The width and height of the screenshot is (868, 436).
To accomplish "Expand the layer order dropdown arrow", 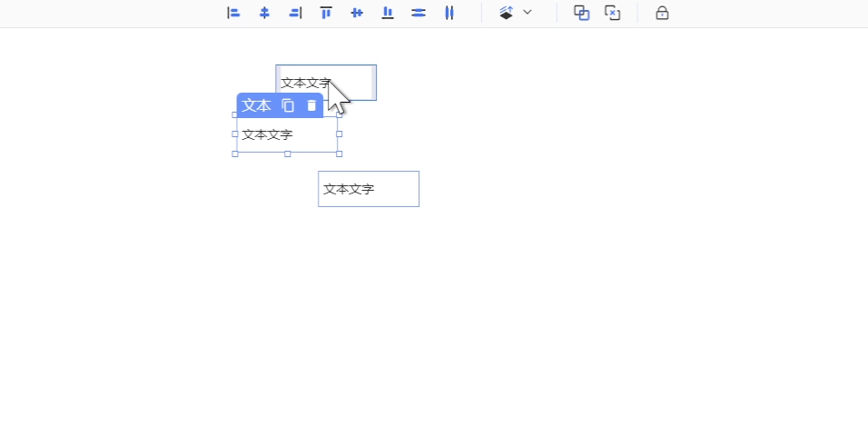I will [528, 13].
